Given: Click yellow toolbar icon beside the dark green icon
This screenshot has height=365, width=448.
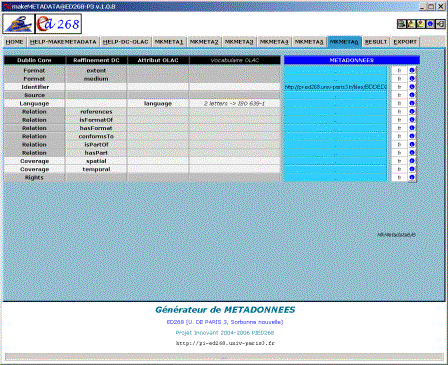Looking at the screenshot, I should coord(411,24).
